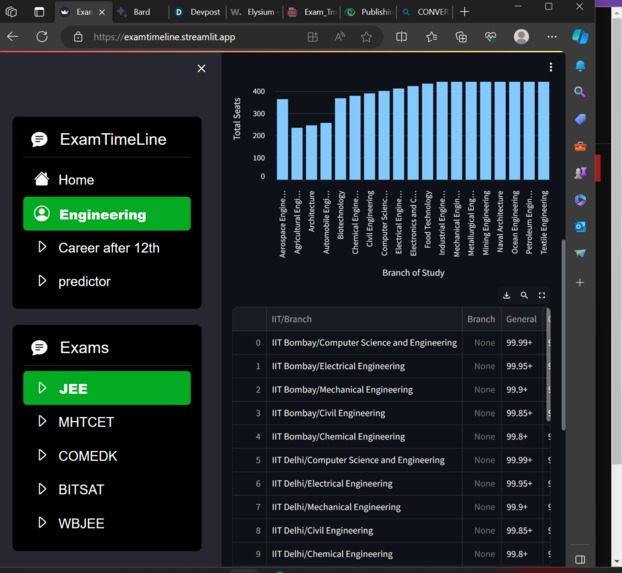Select MHTCET exam

click(x=107, y=422)
